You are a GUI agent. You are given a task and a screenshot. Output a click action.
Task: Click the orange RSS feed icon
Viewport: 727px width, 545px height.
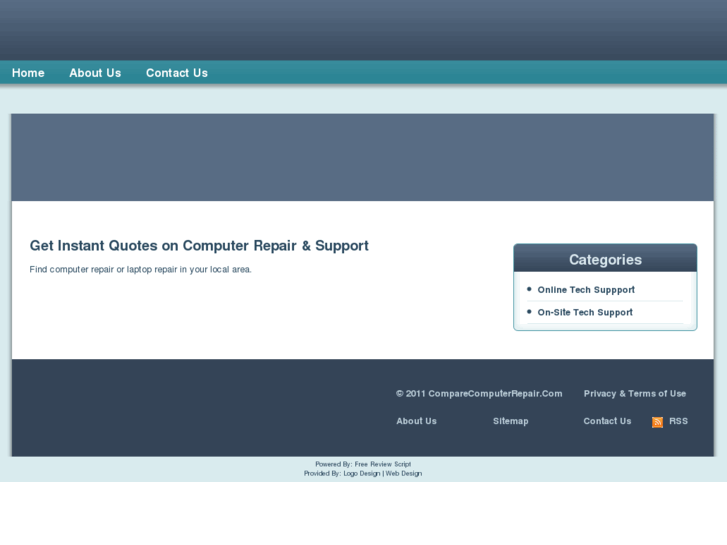(x=657, y=422)
